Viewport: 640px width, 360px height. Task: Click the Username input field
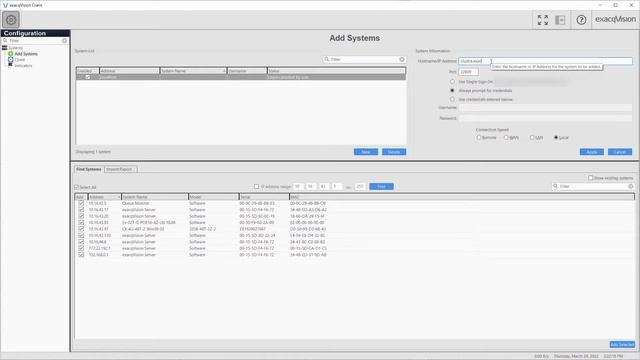pos(545,108)
